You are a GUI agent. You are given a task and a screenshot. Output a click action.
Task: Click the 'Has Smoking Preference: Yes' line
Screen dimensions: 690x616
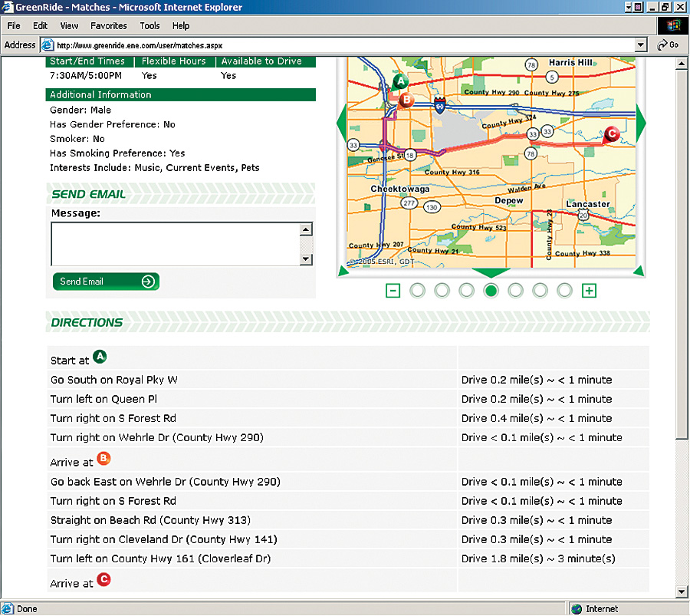[117, 153]
